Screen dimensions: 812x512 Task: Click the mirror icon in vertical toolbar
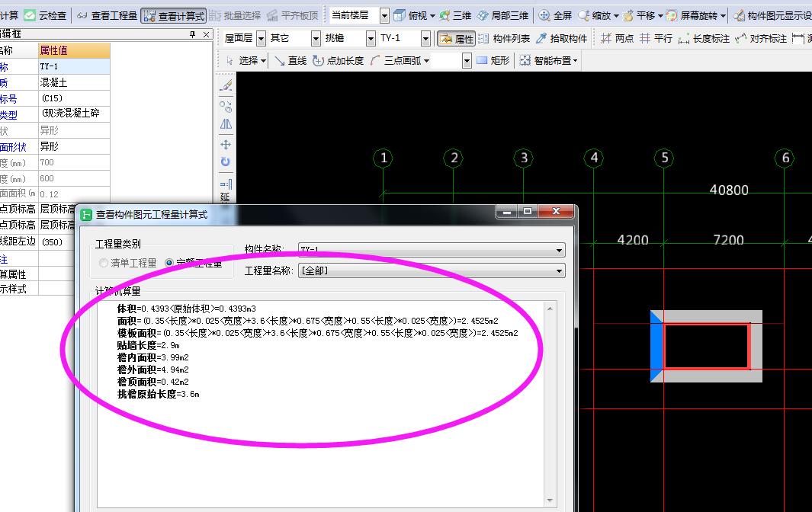pyautogui.click(x=226, y=124)
